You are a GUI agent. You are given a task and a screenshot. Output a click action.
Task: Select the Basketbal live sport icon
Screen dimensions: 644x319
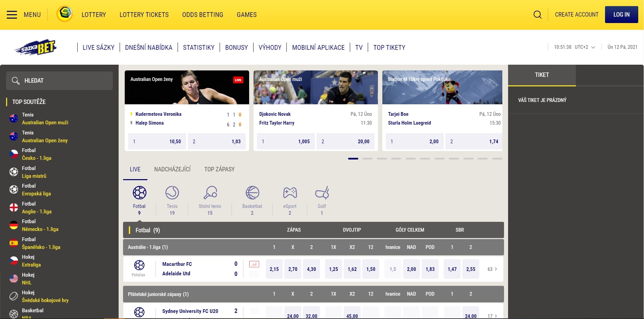252,193
